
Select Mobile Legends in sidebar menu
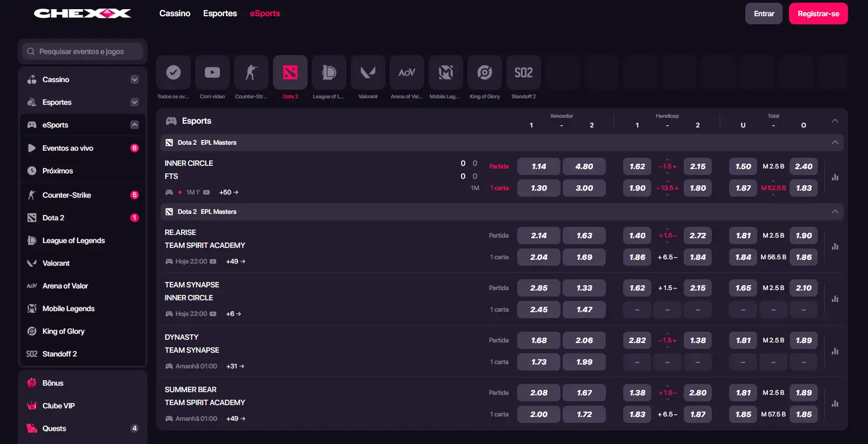point(83,308)
